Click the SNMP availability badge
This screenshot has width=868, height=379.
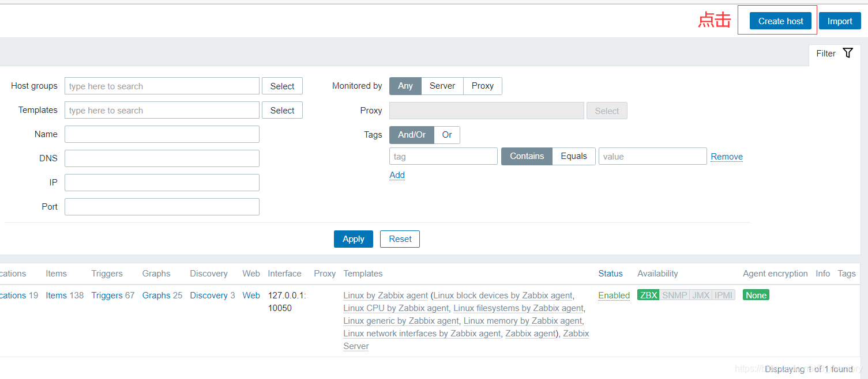(x=674, y=295)
